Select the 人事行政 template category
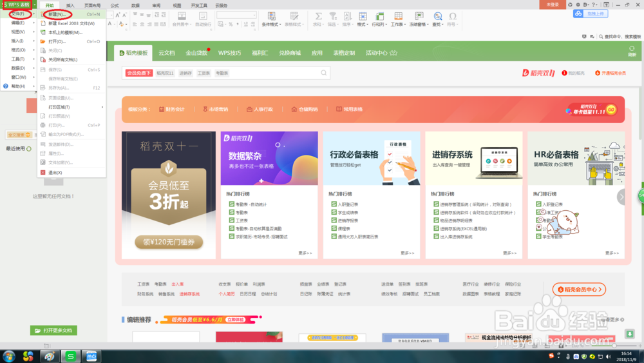 point(260,110)
